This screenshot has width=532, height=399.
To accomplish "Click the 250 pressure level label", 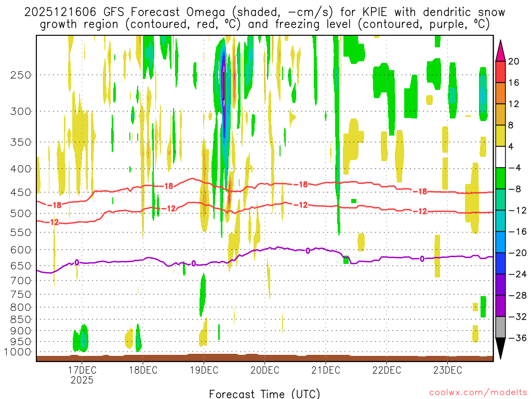I will click(x=21, y=75).
